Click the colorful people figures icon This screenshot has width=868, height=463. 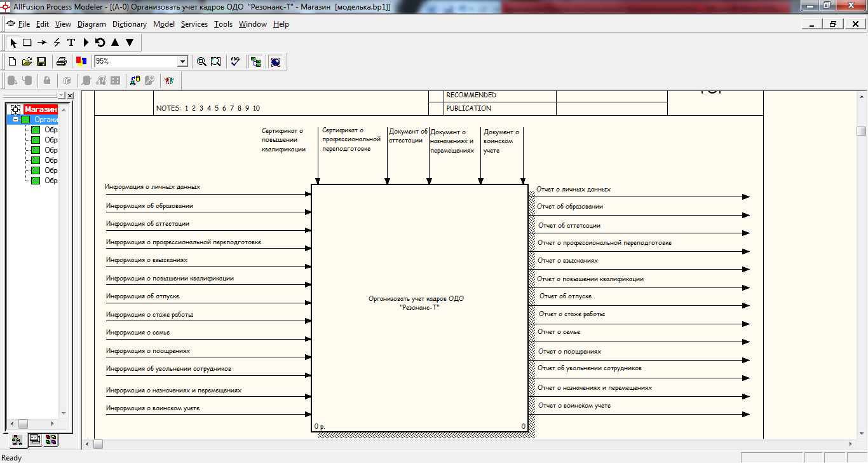[169, 81]
